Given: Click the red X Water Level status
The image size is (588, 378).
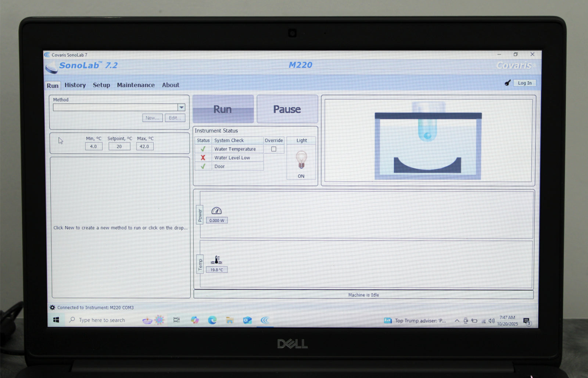Looking at the screenshot, I should click(x=203, y=158).
